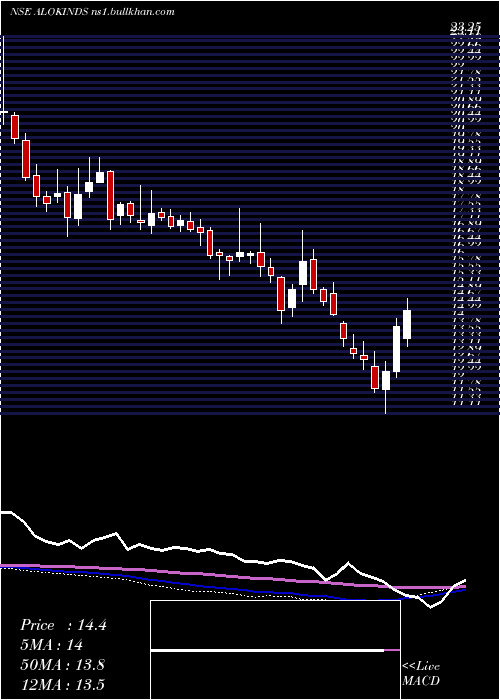The height and width of the screenshot is (700, 500).
Task: Click the lowest candle with long lower wick
Action: point(386,388)
